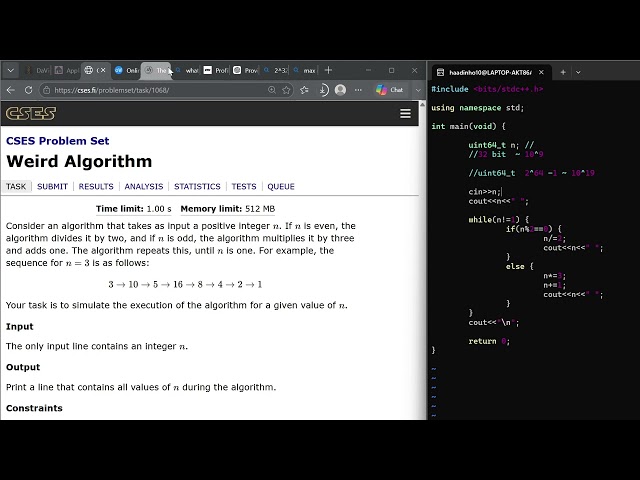Close the active CSES browser tab
This screenshot has height=480, width=640.
click(103, 70)
